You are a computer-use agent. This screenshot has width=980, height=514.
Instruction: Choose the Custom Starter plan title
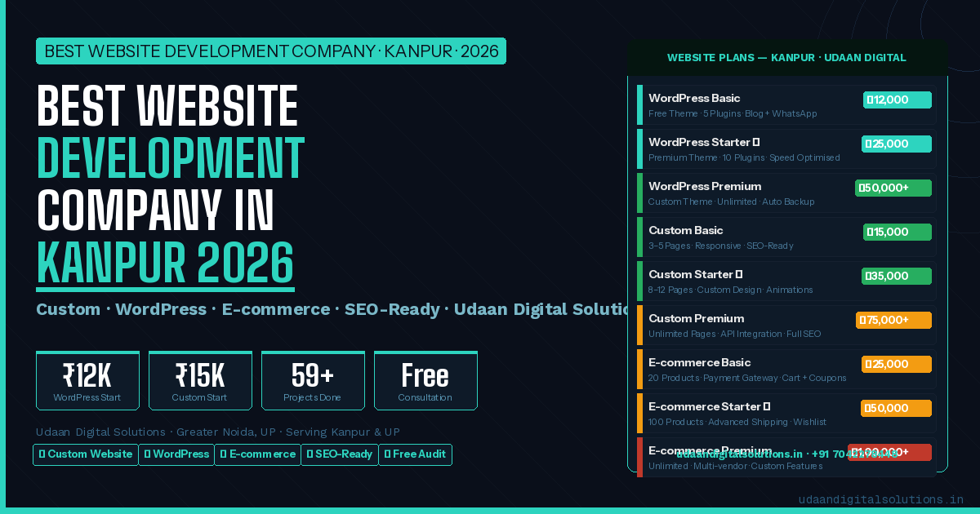[x=695, y=275]
